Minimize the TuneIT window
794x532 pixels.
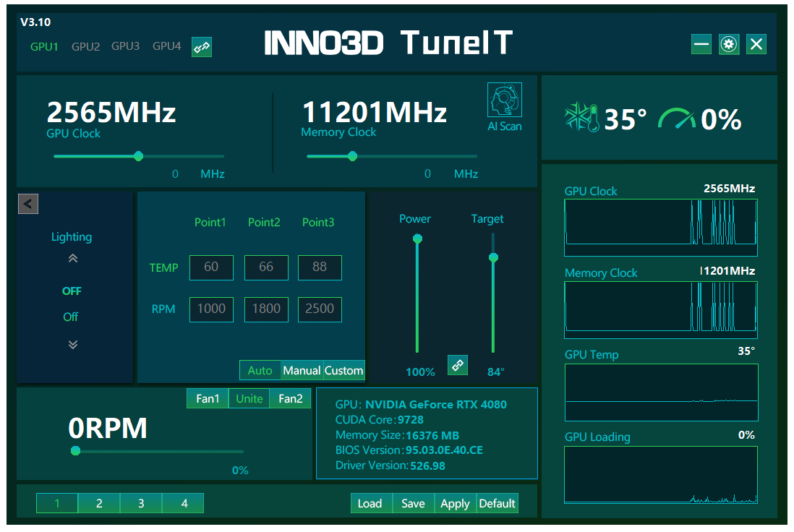[x=701, y=45]
